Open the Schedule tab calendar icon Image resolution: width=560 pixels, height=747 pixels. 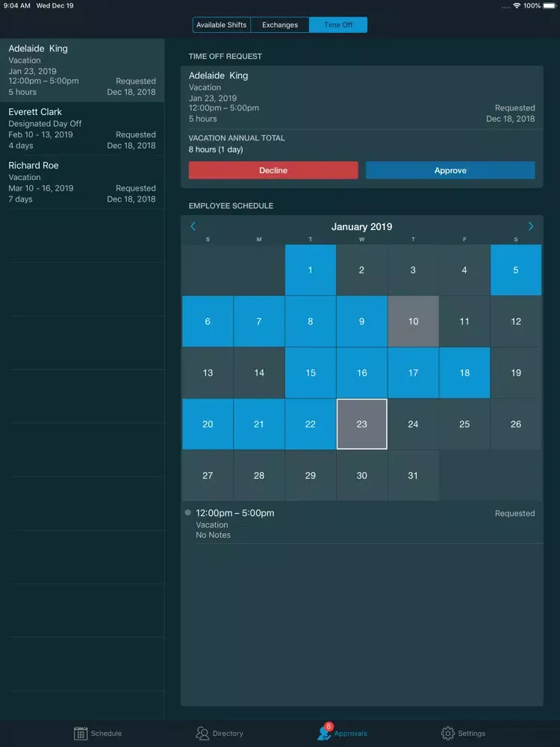coord(81,734)
